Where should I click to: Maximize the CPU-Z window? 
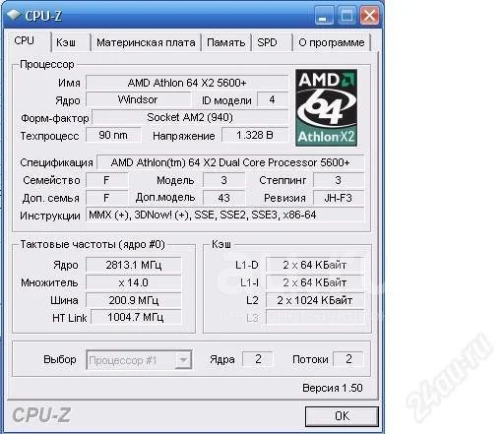pos(346,16)
